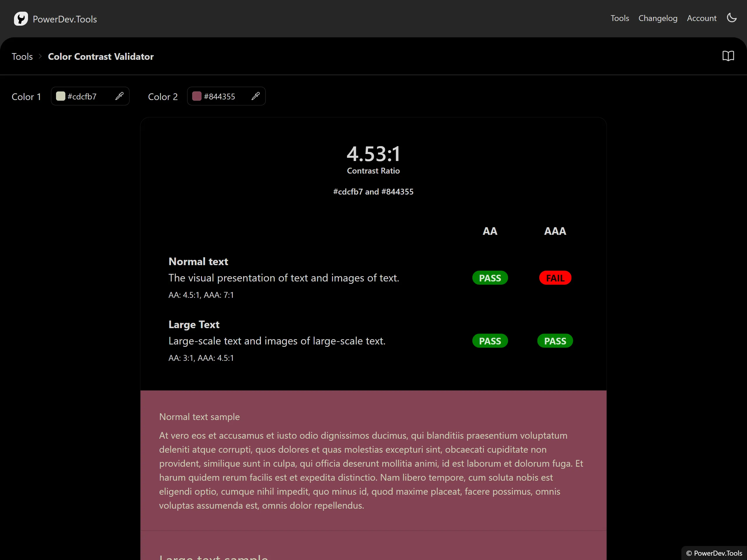
Task: Toggle dark mode with the moon icon
Action: click(x=732, y=18)
